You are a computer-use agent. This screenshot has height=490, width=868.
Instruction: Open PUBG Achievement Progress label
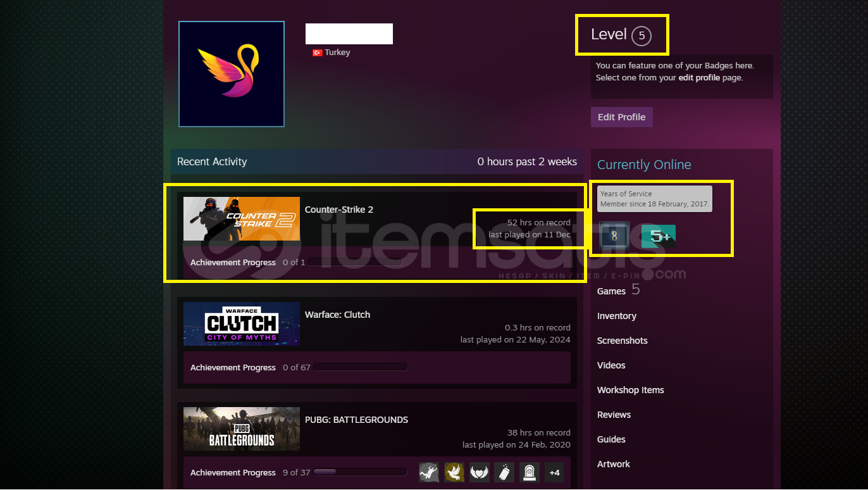click(x=233, y=472)
